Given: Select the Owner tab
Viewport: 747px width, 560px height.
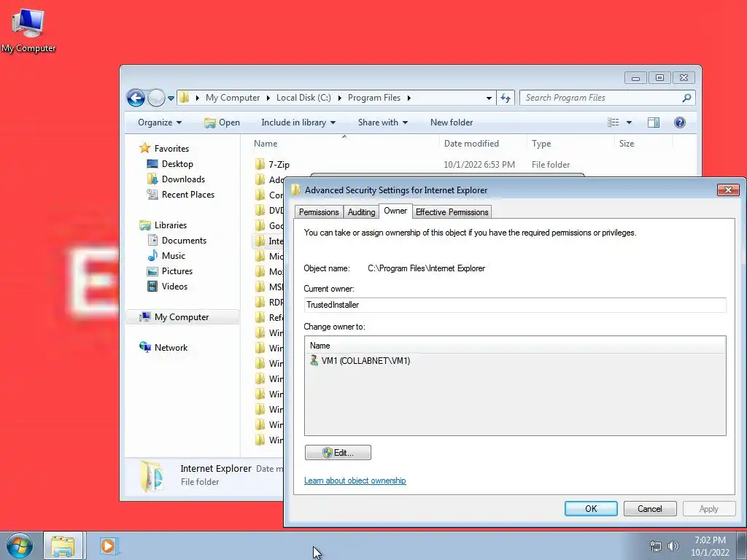Looking at the screenshot, I should [x=395, y=211].
